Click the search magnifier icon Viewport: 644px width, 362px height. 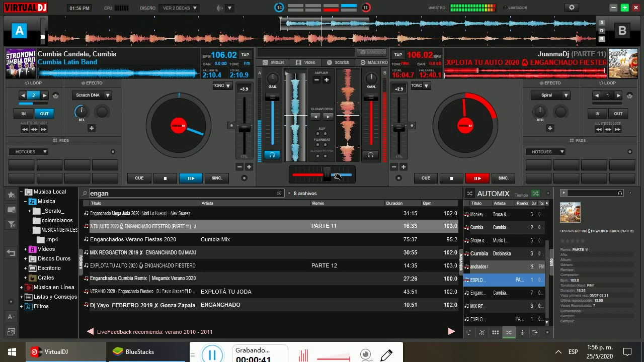coord(85,193)
